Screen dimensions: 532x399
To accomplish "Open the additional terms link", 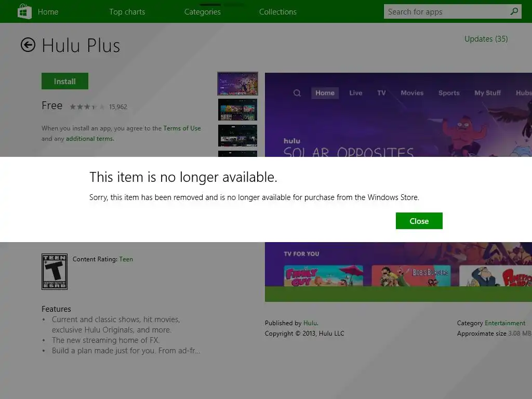I will pyautogui.click(x=89, y=139).
